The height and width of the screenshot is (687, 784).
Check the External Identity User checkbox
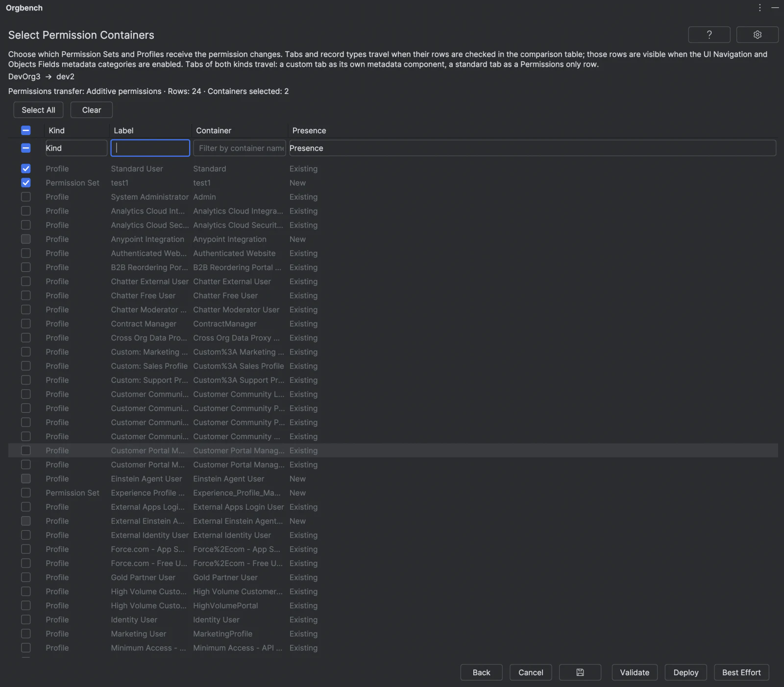26,535
